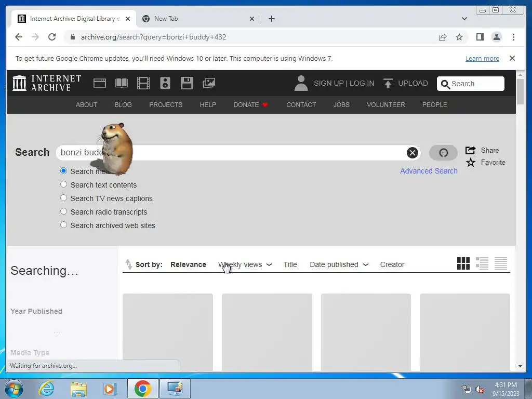Open the Software floppy disk icon
The width and height of the screenshot is (532, 399).
[x=187, y=83]
